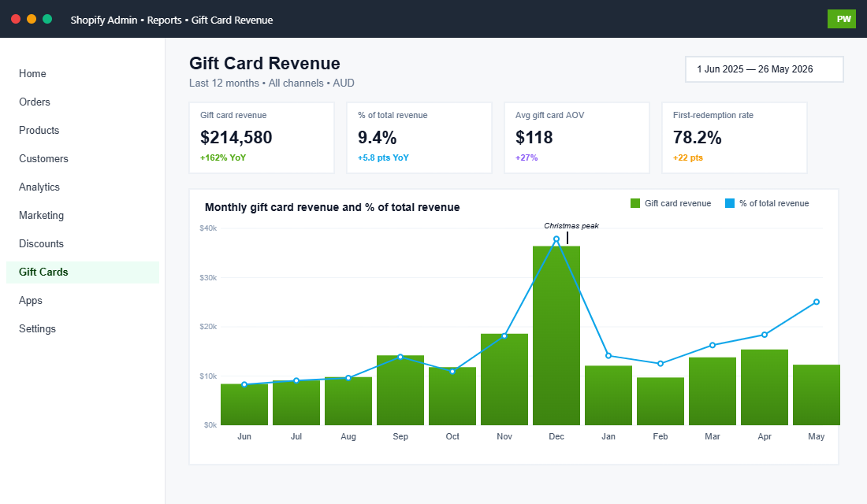Click the $20k axis label
The image size is (867, 504).
(208, 327)
